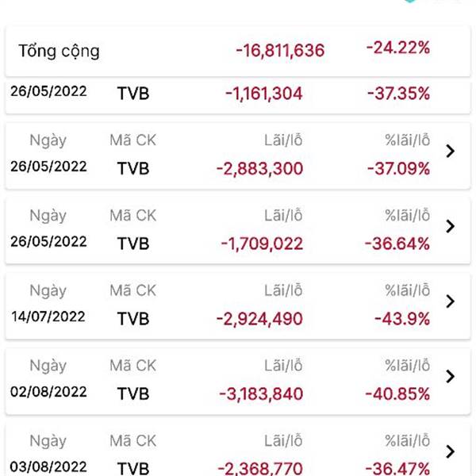Tap the -3,183,840 loss amount

(x=261, y=394)
